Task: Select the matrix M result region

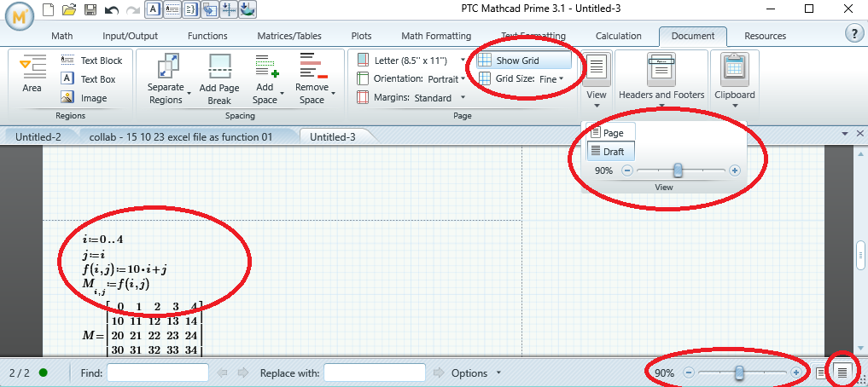Action: coord(143,328)
